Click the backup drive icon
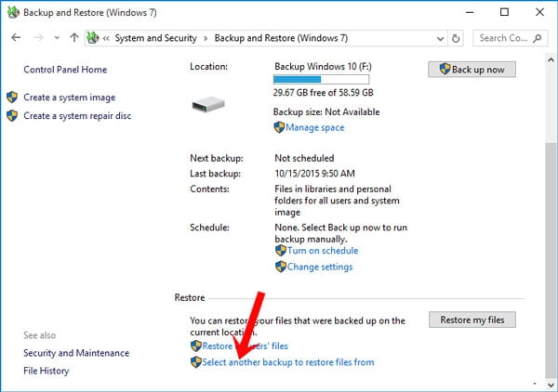 208,104
